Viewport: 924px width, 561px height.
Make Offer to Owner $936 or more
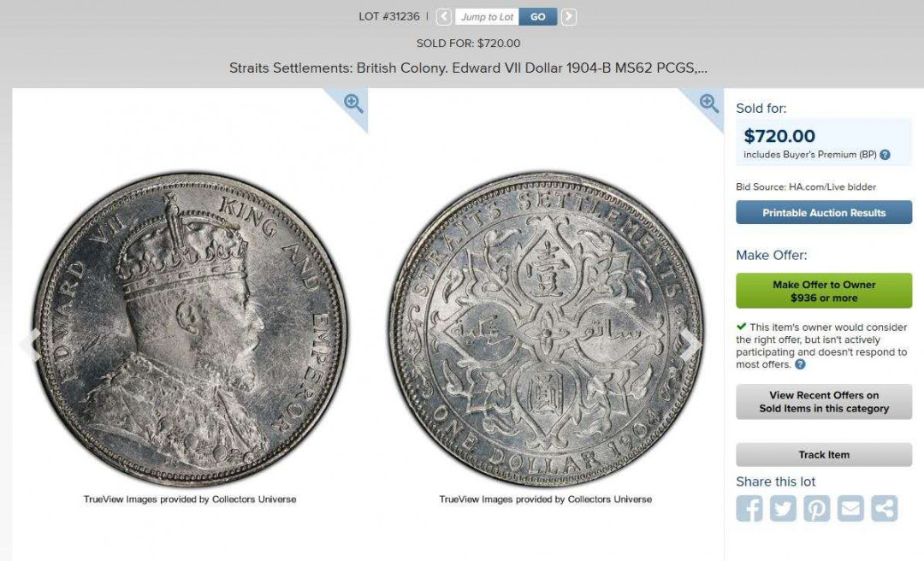click(x=824, y=291)
